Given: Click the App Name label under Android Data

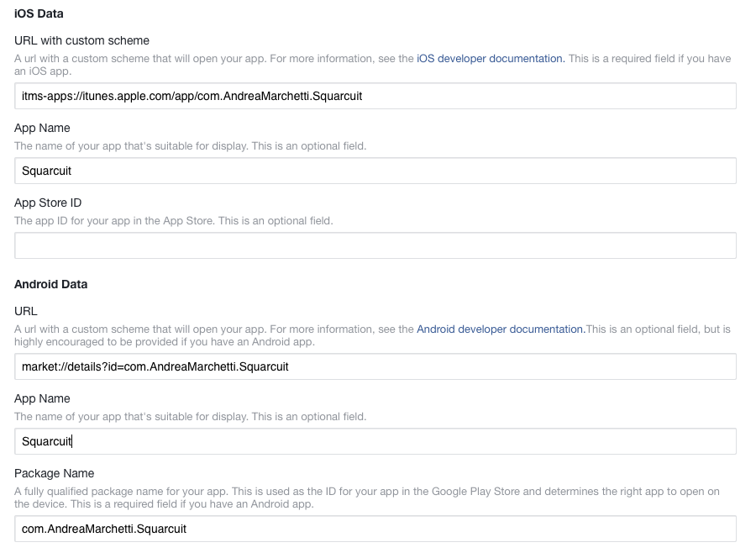Looking at the screenshot, I should tap(42, 398).
